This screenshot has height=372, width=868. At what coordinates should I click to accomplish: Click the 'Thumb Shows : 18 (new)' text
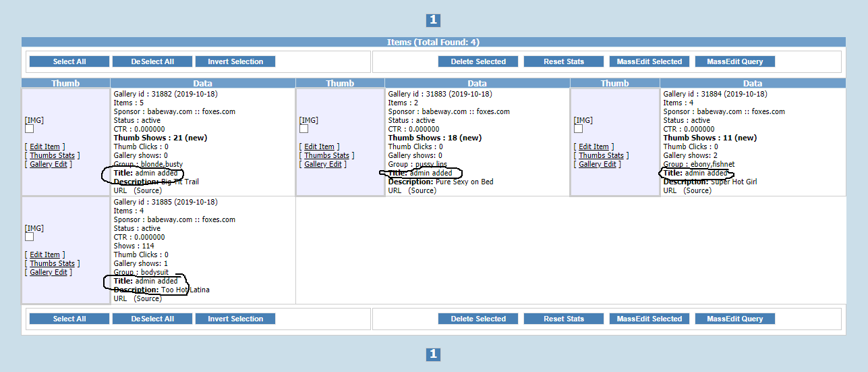[x=435, y=138]
